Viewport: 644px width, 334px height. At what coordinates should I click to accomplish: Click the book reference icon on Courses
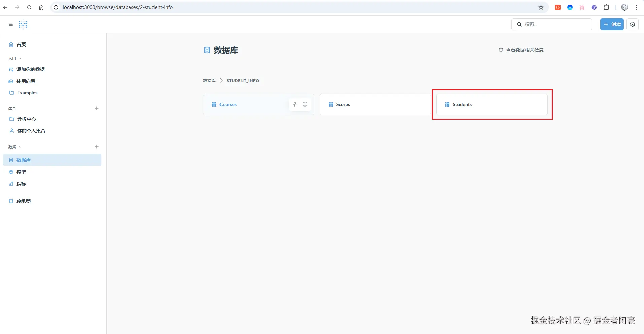pyautogui.click(x=305, y=104)
